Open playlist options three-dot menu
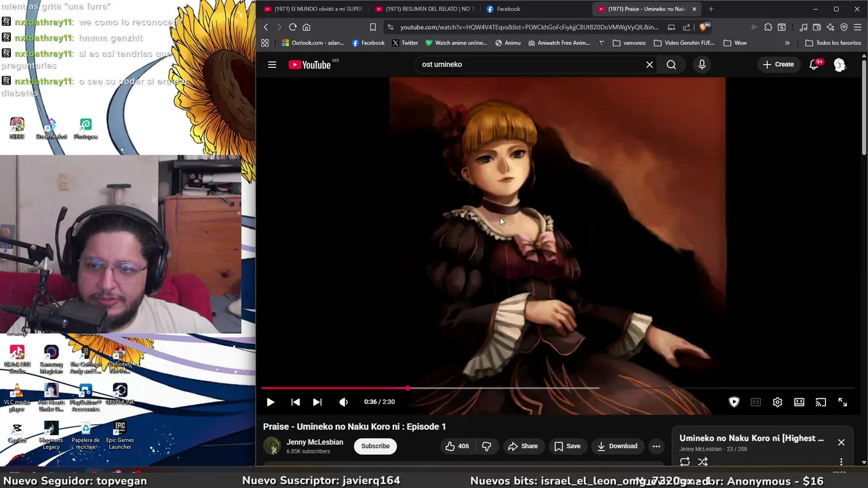This screenshot has width=868, height=488. click(x=841, y=462)
